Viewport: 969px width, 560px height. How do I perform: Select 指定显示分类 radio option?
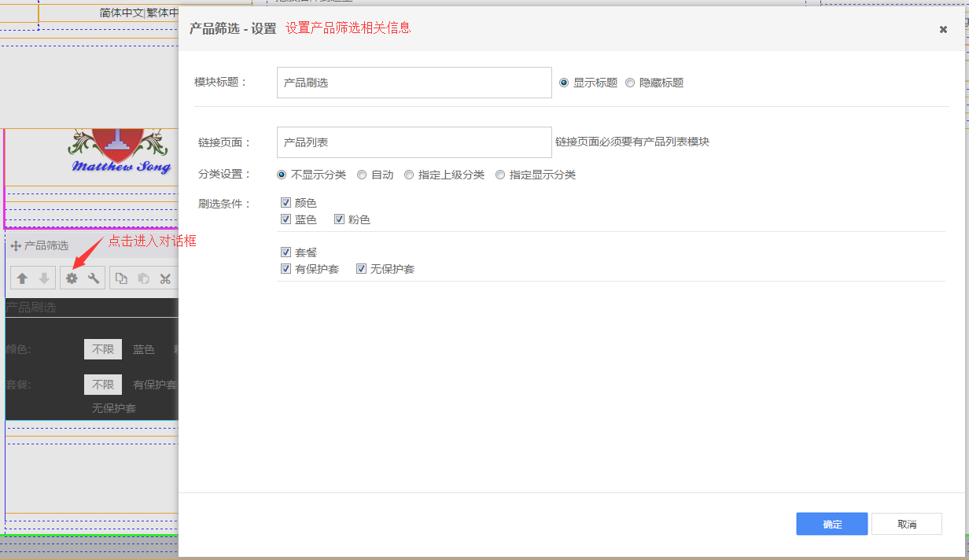500,175
